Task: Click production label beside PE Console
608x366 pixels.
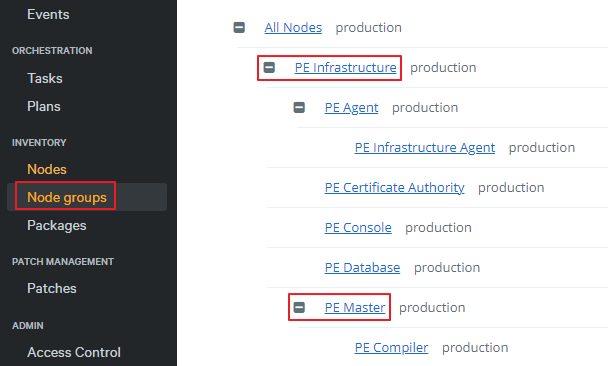Action: (x=438, y=228)
